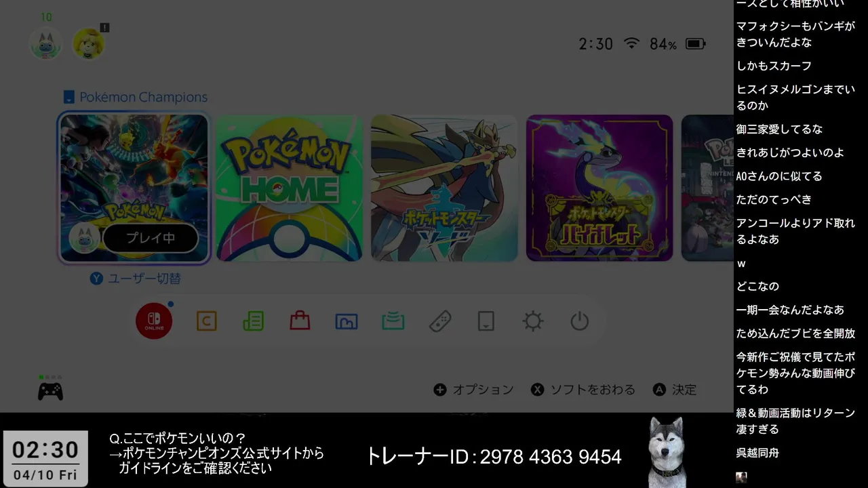Select the Sleep Mode power icon

tap(580, 321)
